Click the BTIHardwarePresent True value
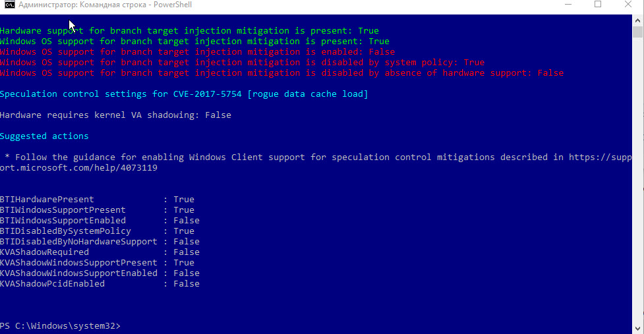This screenshot has height=334, width=644. point(184,200)
